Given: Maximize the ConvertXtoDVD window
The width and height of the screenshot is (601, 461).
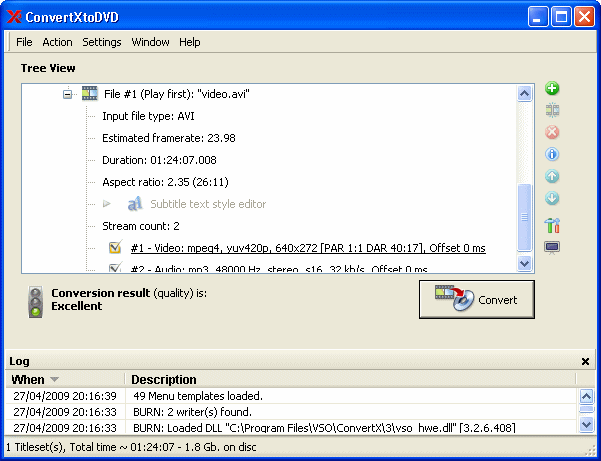Looking at the screenshot, I should click(x=561, y=17).
